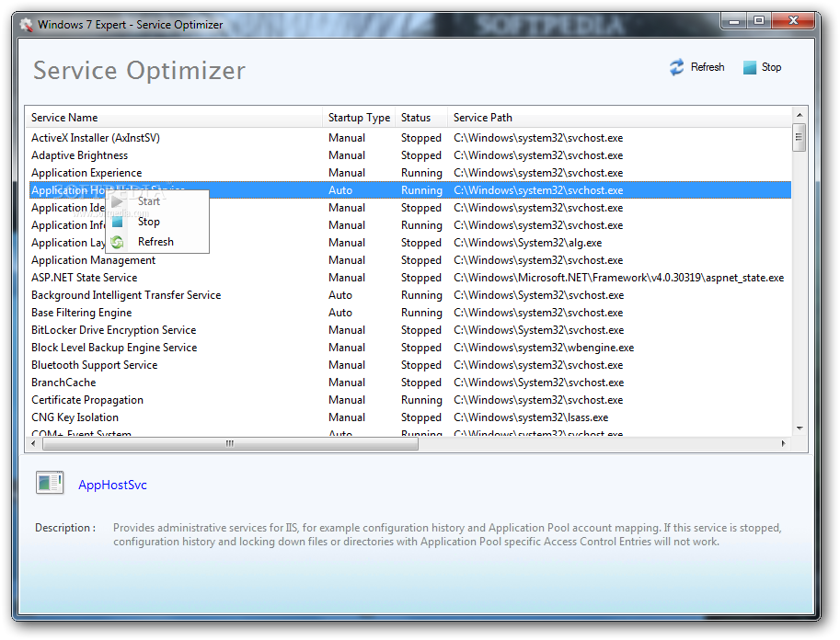Select BitLocker Drive Encryption Service

409,330
